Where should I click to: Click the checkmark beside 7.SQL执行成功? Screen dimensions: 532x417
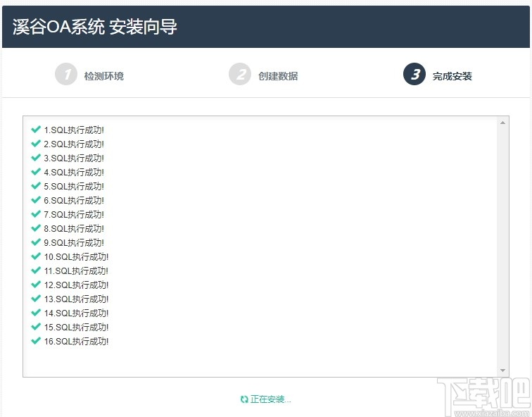coord(36,214)
